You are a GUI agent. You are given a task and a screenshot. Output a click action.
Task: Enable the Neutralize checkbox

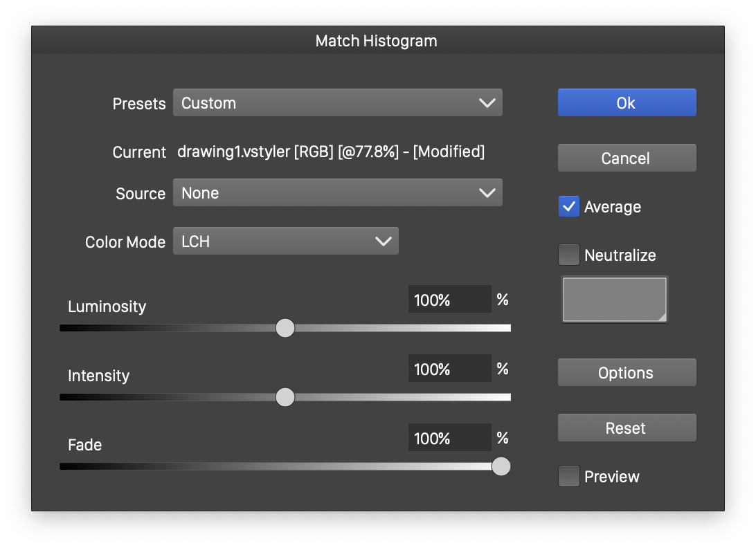point(569,255)
